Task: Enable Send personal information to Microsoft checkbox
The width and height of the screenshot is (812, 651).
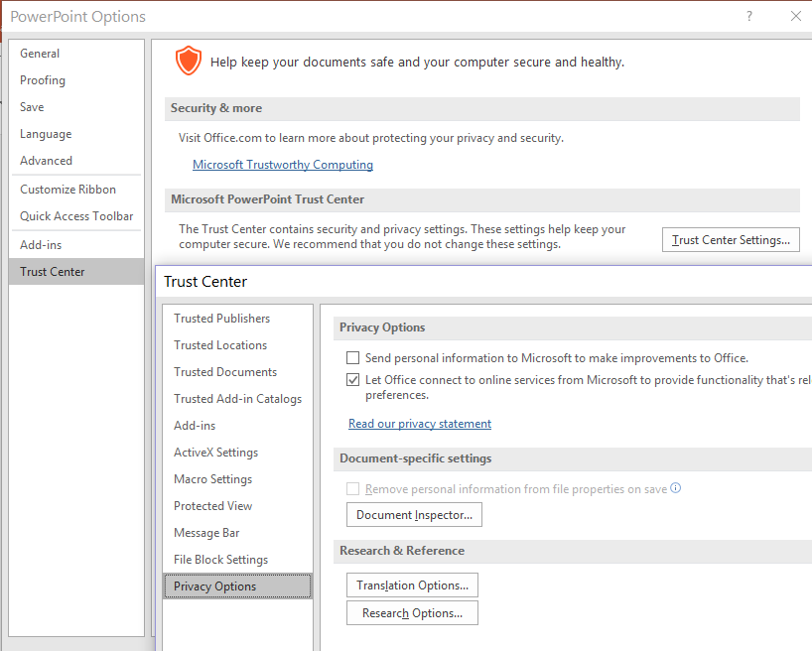Action: pos(352,358)
